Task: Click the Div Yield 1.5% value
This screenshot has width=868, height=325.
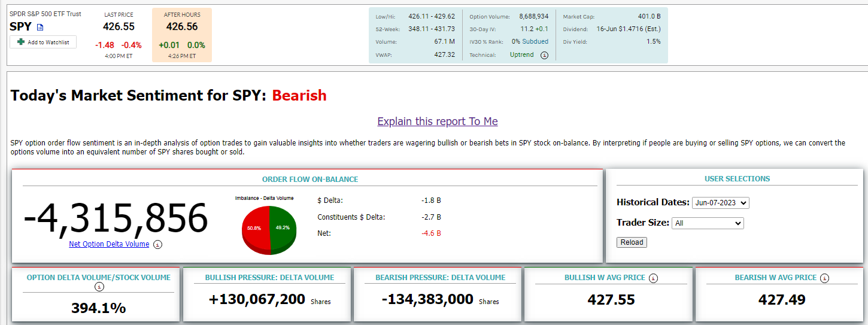Action: [654, 42]
